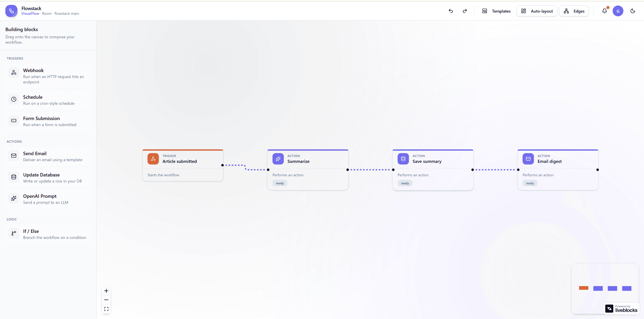Select the Schedule clock icon
Viewport: 644px width, 319px height.
(14, 99)
